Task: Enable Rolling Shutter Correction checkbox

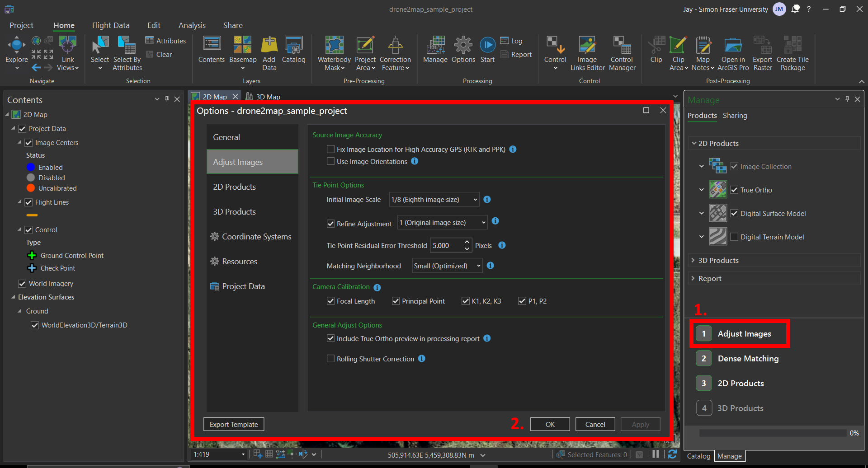Action: (x=330, y=359)
